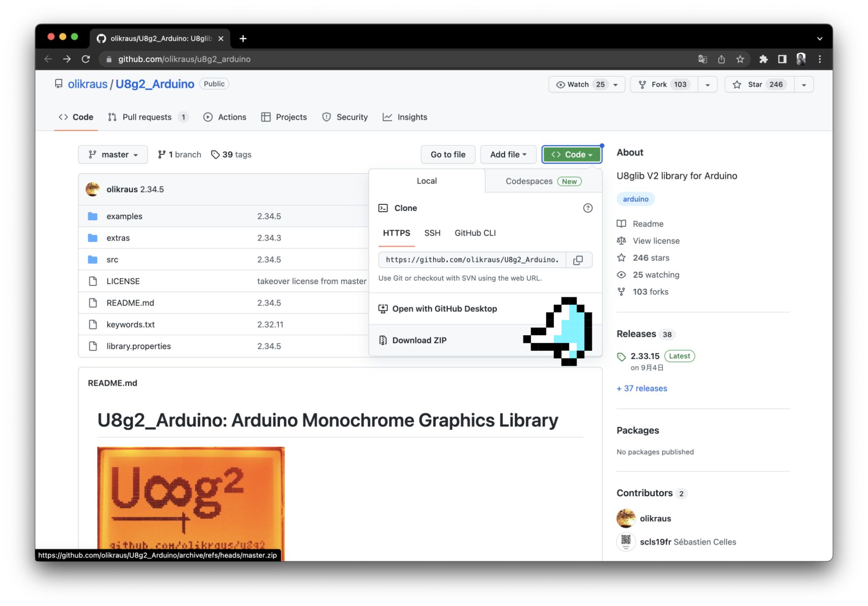Click the U8g2 README logo image
The height and width of the screenshot is (606, 868).
tap(191, 503)
